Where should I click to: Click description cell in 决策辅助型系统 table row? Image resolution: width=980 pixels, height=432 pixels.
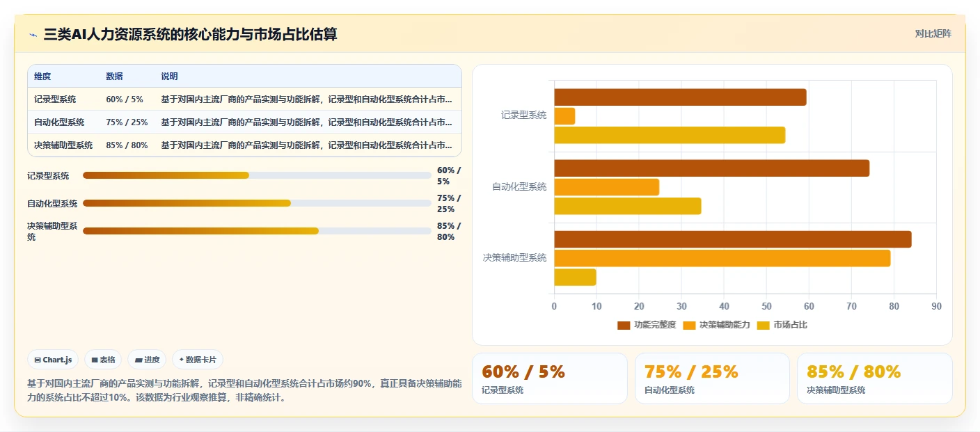[x=307, y=145]
